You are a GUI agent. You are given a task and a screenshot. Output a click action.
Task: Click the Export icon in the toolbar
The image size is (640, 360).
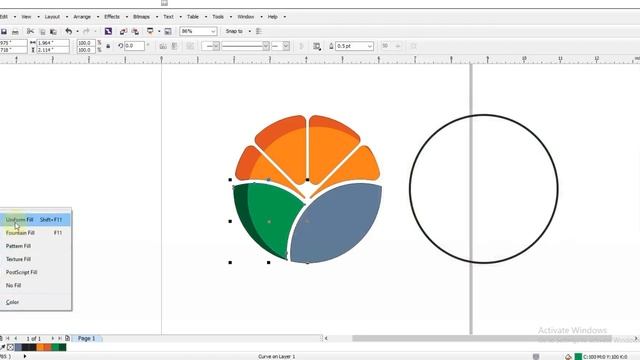(x=135, y=31)
